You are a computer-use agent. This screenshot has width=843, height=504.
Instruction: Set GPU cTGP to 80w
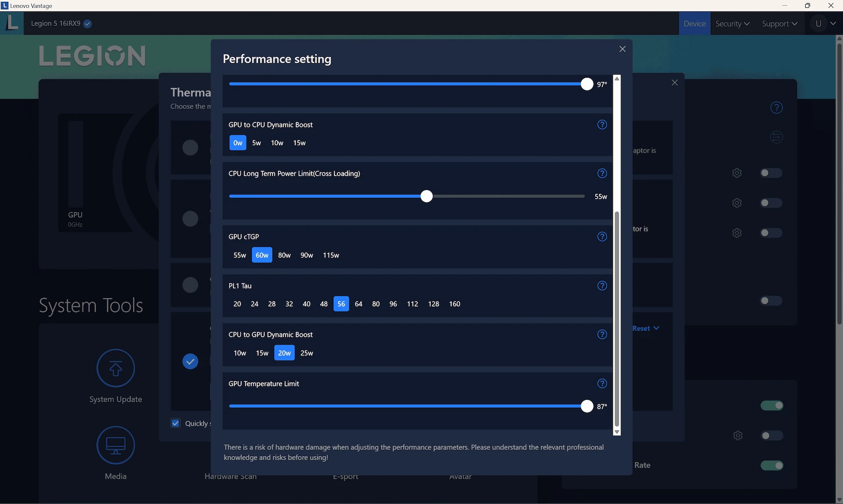point(284,255)
